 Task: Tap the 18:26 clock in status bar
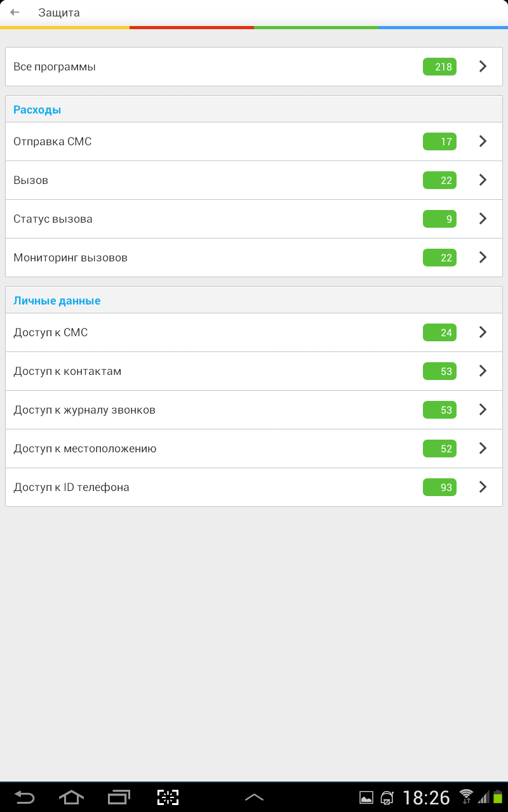(426, 797)
